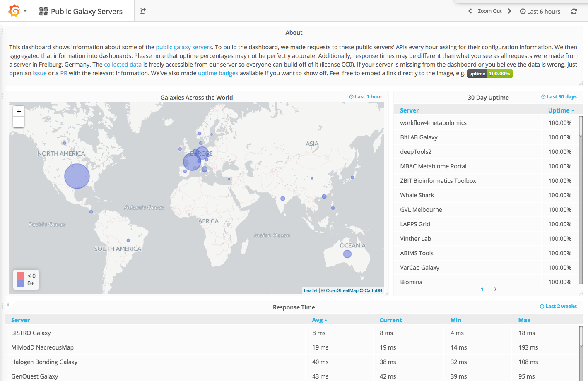The width and height of the screenshot is (588, 381).
Task: Open the 30 Day Uptime panel title menu
Action: 488,98
